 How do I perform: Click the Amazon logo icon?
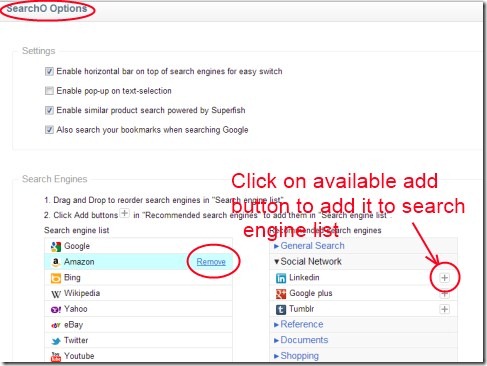(x=56, y=262)
